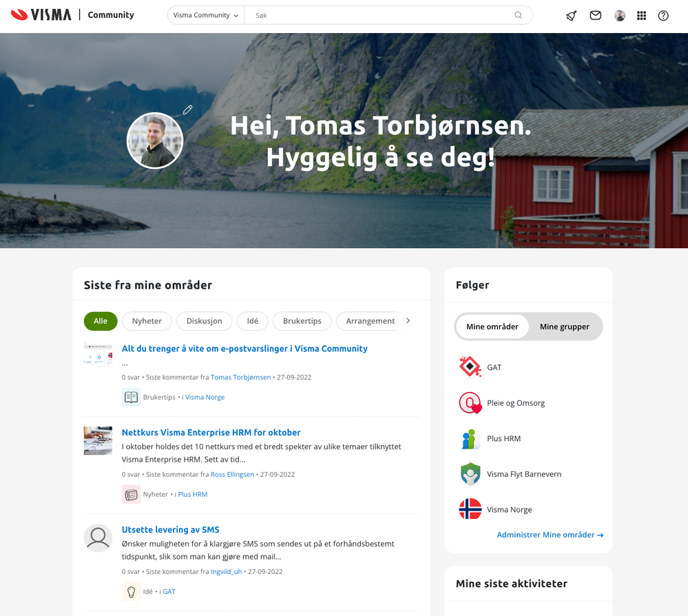The height and width of the screenshot is (616, 688).
Task: Click the search magnifier icon
Action: pyautogui.click(x=518, y=15)
